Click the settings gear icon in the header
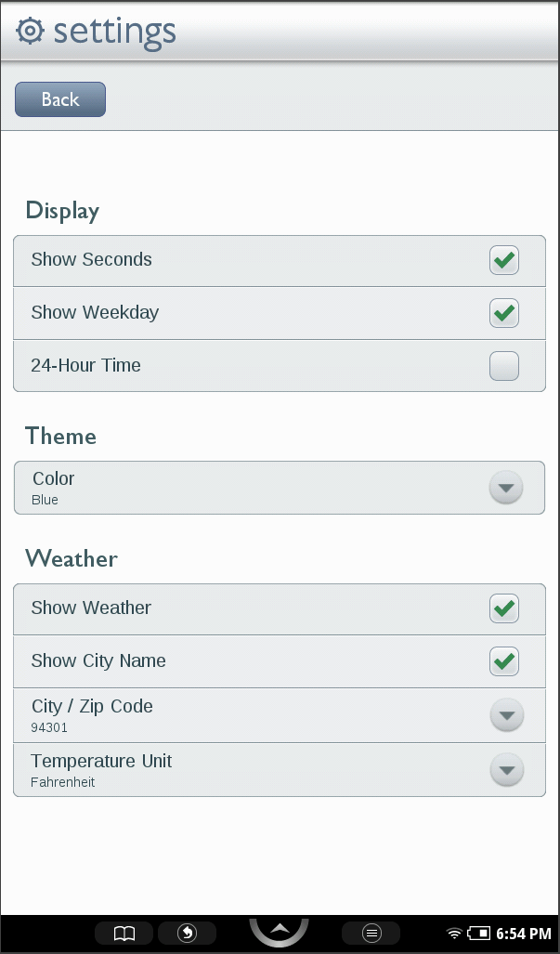 [29, 31]
